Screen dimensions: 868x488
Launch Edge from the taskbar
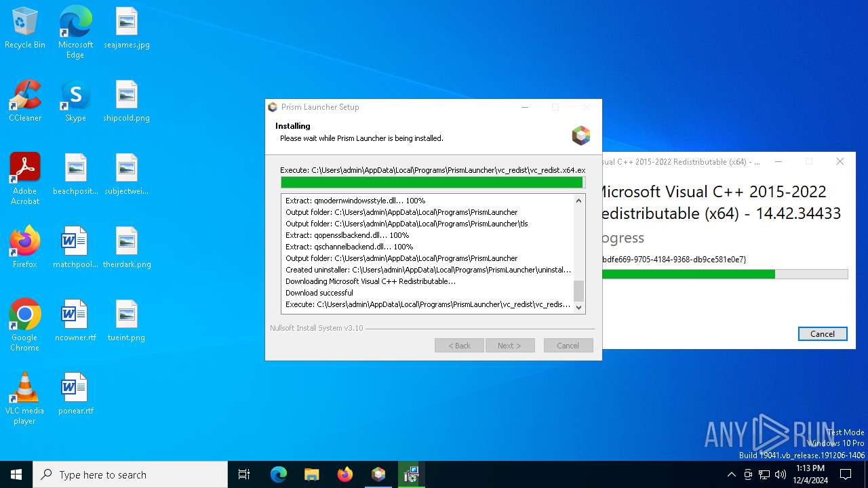tap(279, 474)
